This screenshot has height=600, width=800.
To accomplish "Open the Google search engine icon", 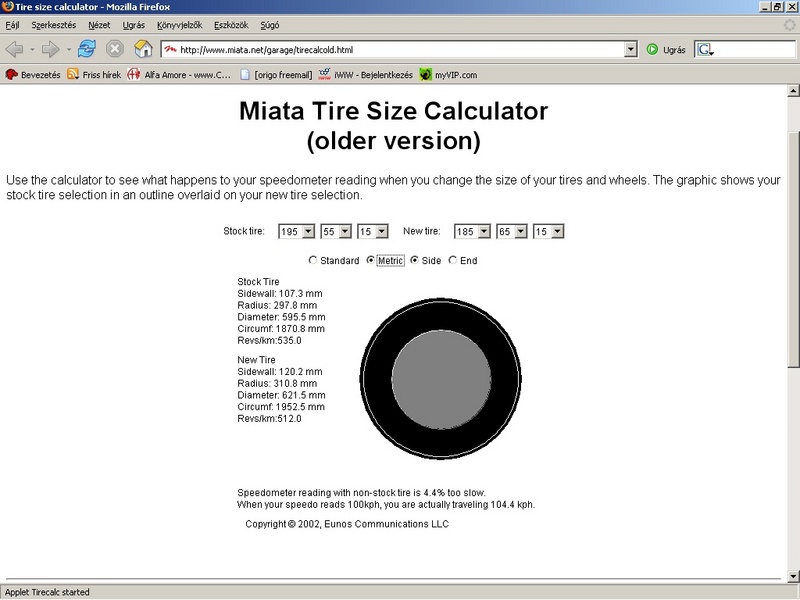I will [x=705, y=49].
